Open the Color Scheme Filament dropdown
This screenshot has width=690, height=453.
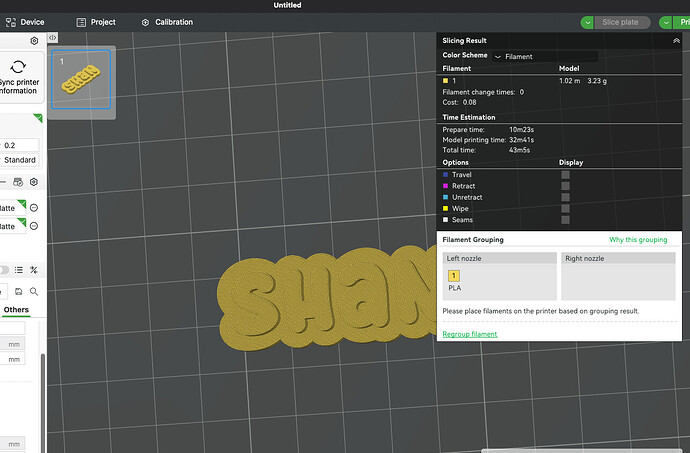click(x=545, y=56)
